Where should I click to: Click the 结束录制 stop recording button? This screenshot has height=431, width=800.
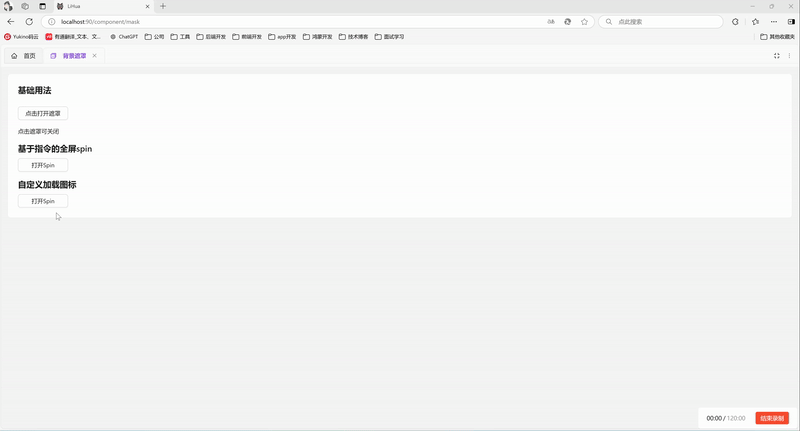click(x=772, y=418)
